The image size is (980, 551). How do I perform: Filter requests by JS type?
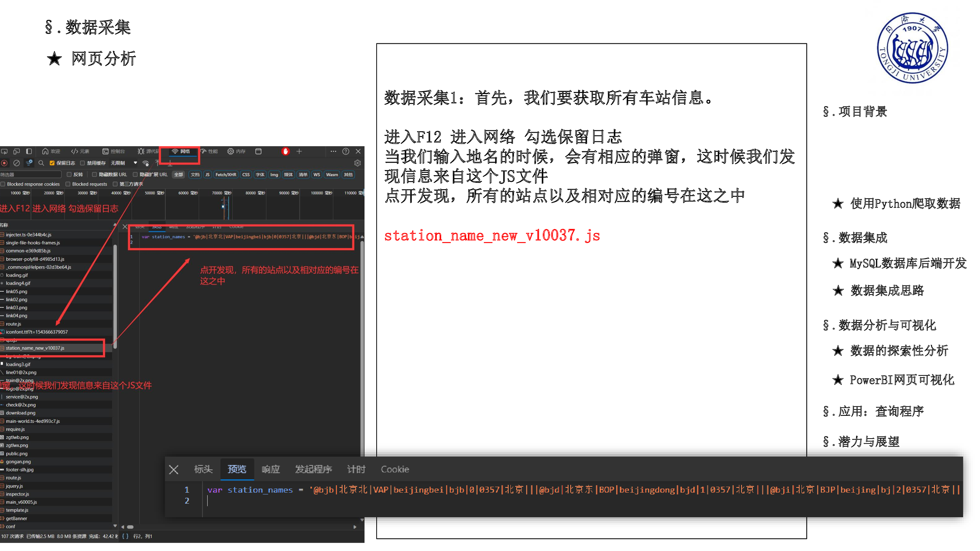coord(207,174)
